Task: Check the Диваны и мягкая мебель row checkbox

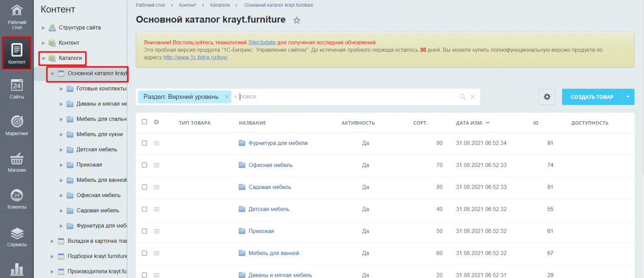Action: (x=144, y=275)
